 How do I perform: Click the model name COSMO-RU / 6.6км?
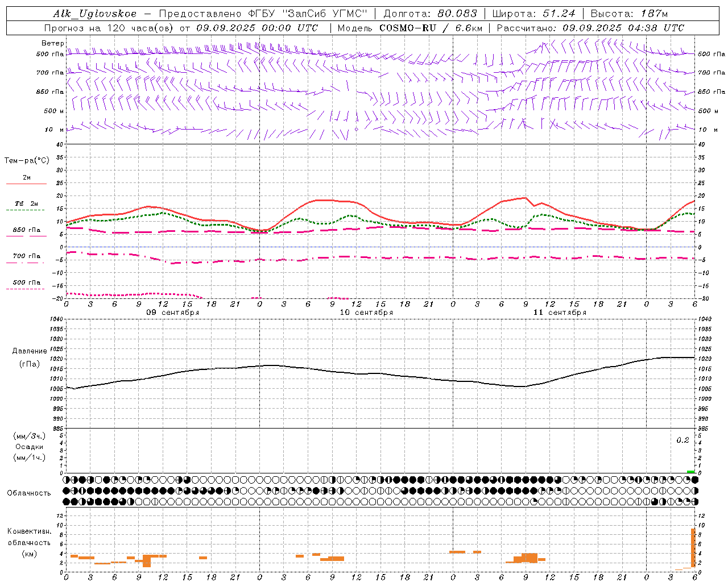point(431,28)
